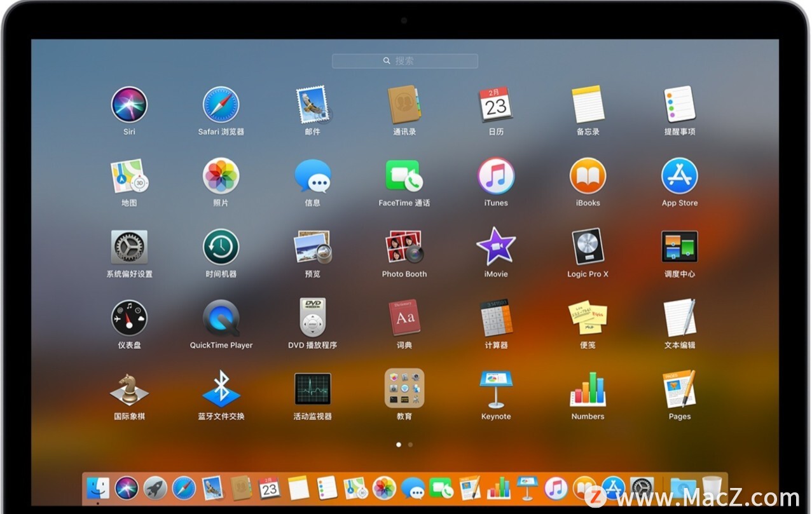Open Pages icon in the Dock

pos(470,489)
